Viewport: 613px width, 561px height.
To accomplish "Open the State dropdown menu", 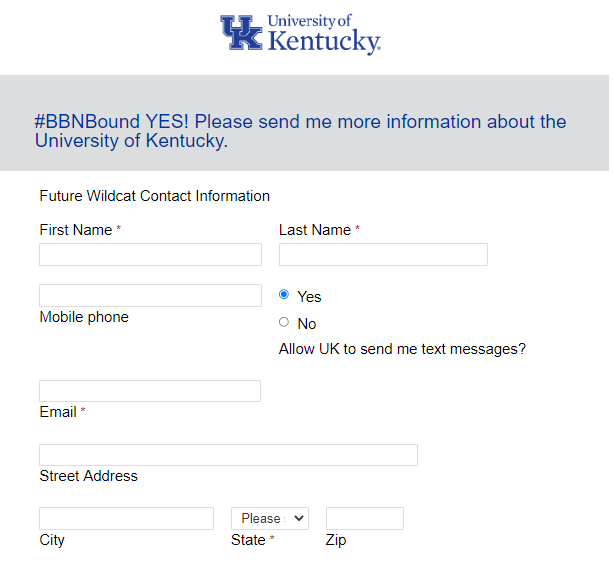I will click(x=270, y=518).
